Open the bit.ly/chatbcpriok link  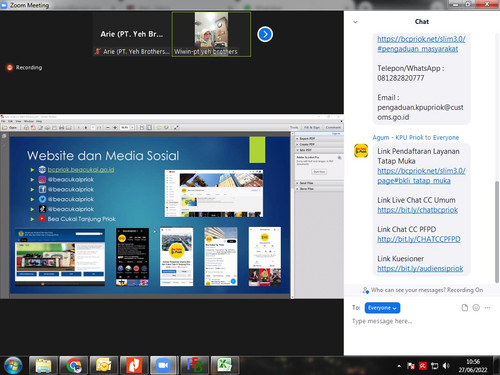(417, 210)
